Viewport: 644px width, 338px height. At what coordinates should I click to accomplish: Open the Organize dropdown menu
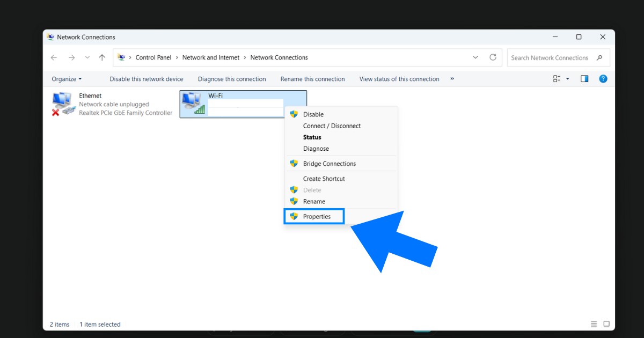(x=67, y=79)
